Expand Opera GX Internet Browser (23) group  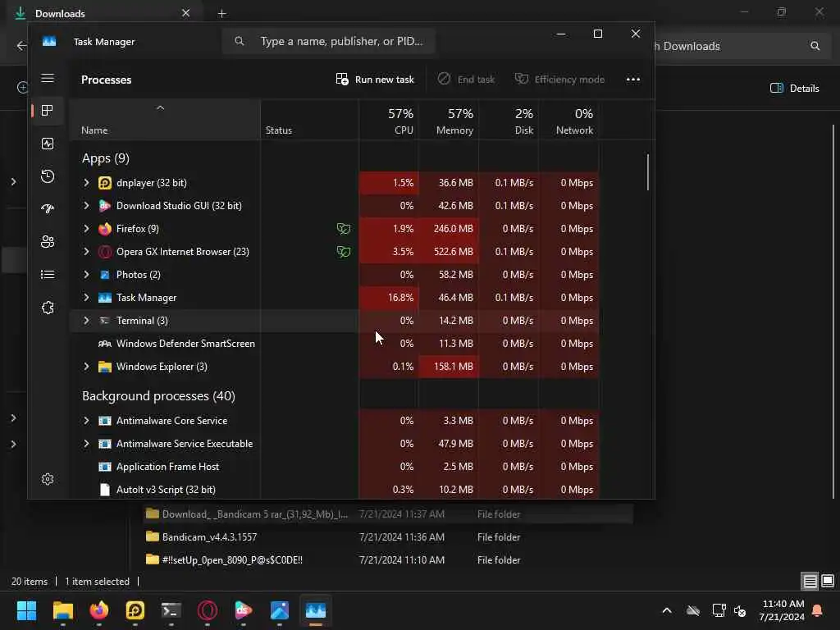pyautogui.click(x=86, y=252)
